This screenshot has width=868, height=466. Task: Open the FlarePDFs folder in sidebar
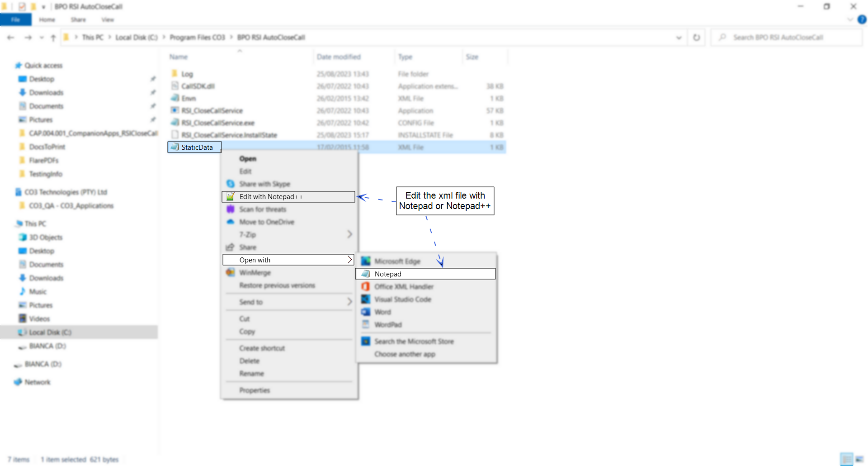44,160
